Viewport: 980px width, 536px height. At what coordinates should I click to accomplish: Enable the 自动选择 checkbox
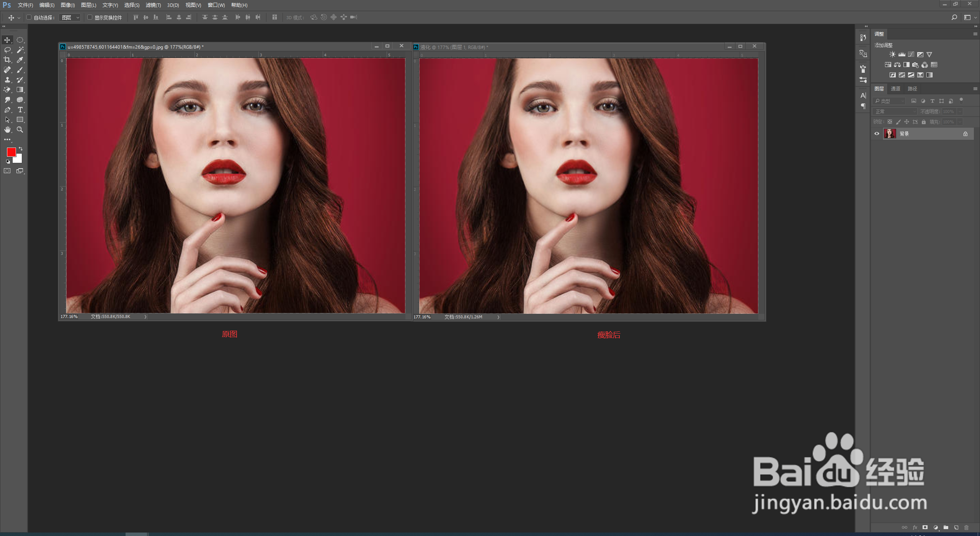point(29,17)
